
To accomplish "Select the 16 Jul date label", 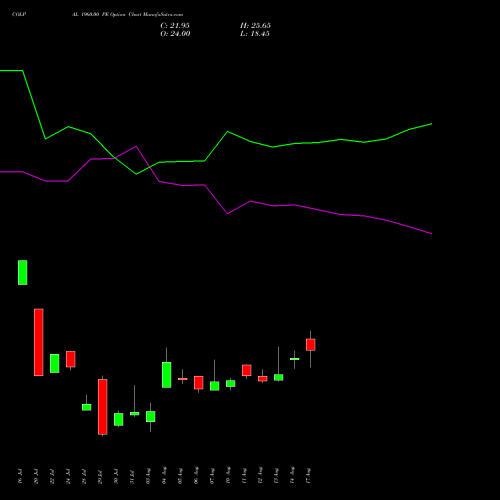I will pos(20,476).
